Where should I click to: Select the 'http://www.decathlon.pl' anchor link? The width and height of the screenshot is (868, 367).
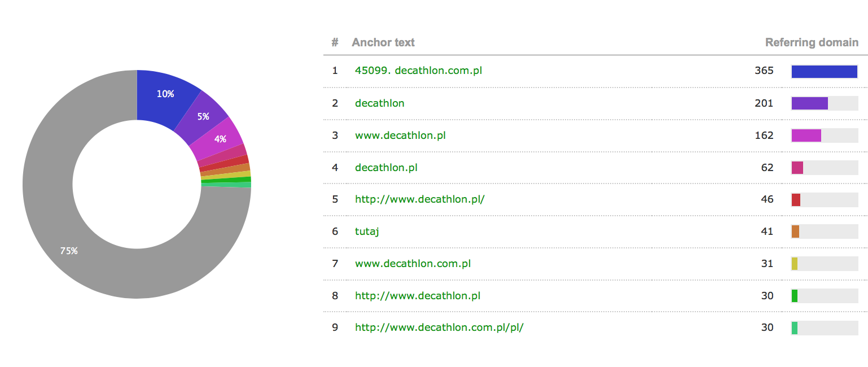click(x=418, y=296)
